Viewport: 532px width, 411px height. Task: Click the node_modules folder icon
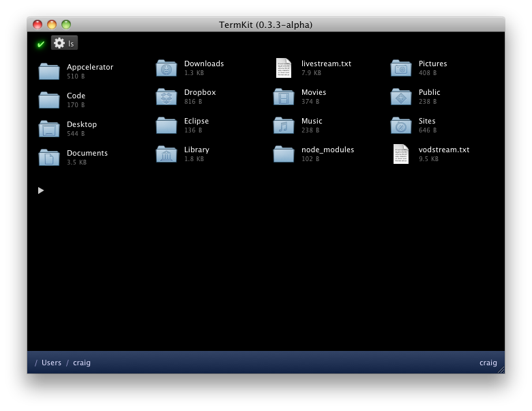click(x=284, y=154)
